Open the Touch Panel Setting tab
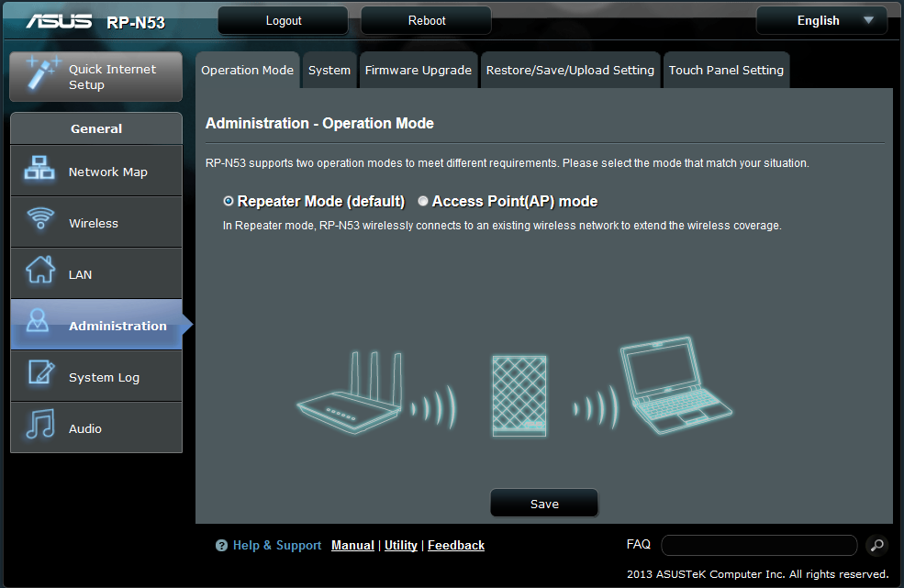The width and height of the screenshot is (904, 588). 726,71
